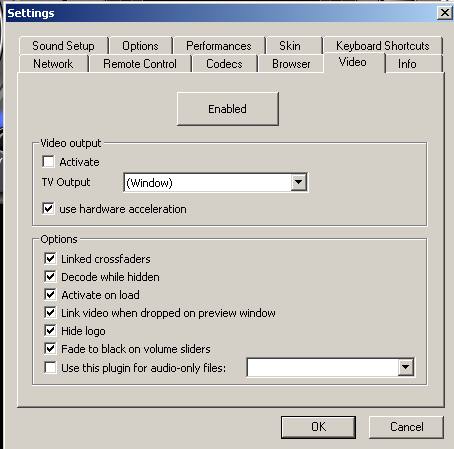Uncheck Linked crossfaders option
The image size is (454, 449).
(x=50, y=259)
